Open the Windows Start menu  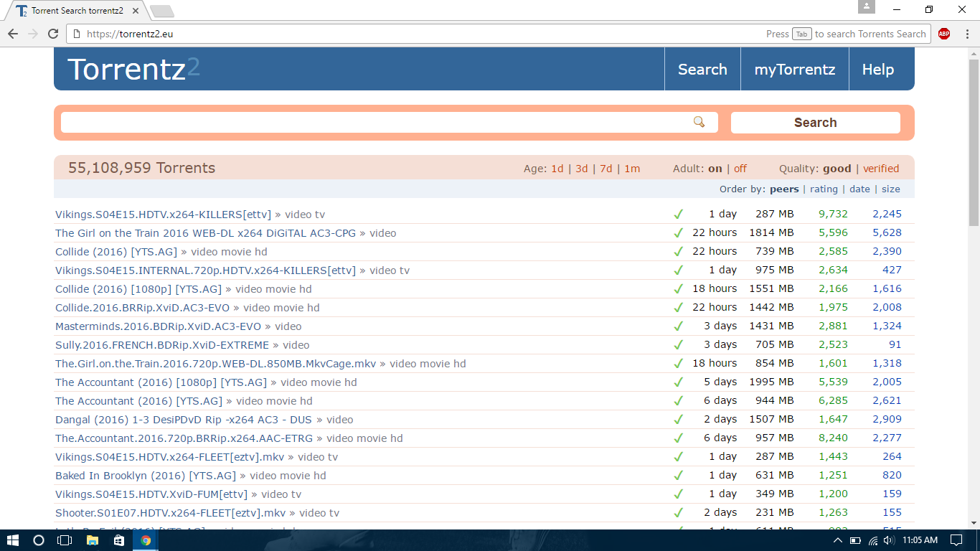(x=12, y=540)
